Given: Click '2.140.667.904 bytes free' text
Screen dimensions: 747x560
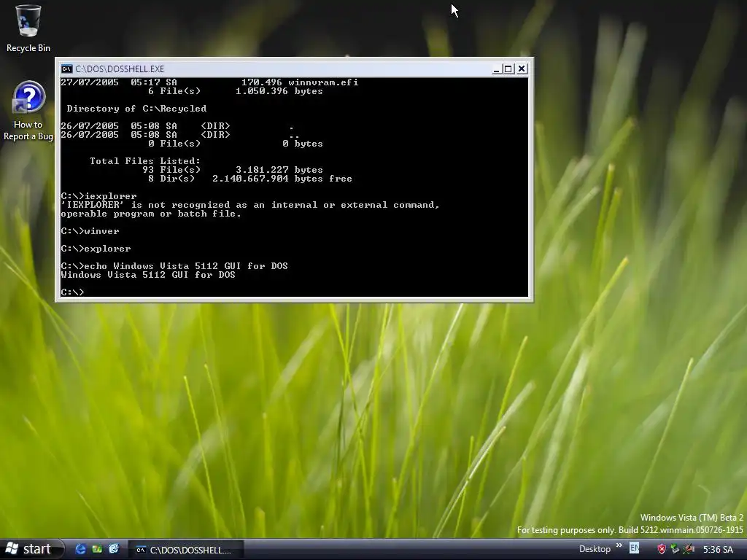Looking at the screenshot, I should pyautogui.click(x=282, y=179).
